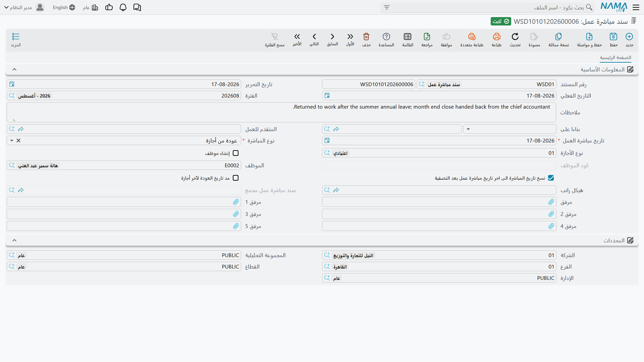The width and height of the screenshot is (644, 362).
Task: Click the مراجعة (Review) icon
Action: [427, 37]
